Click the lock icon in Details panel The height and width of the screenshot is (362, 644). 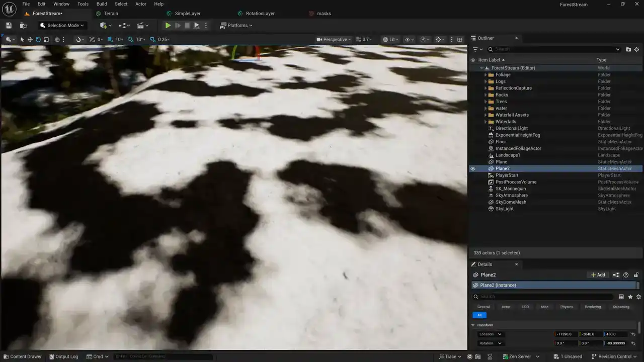click(636, 275)
